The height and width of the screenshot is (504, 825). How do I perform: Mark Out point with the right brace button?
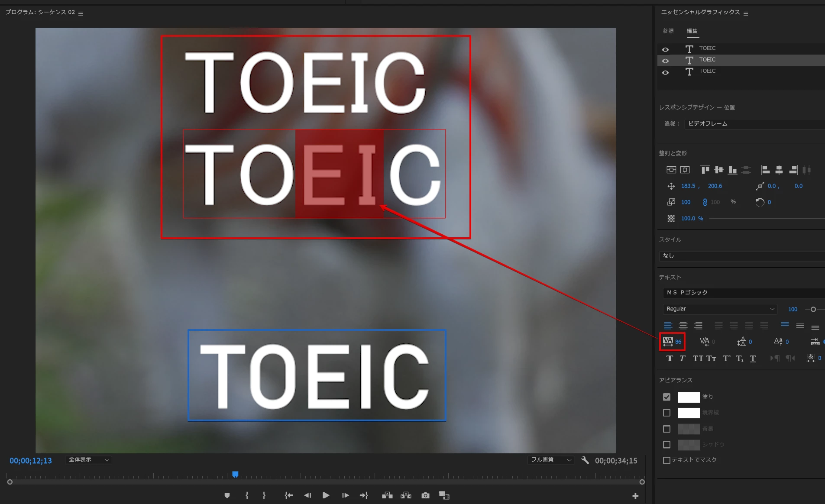click(x=264, y=495)
